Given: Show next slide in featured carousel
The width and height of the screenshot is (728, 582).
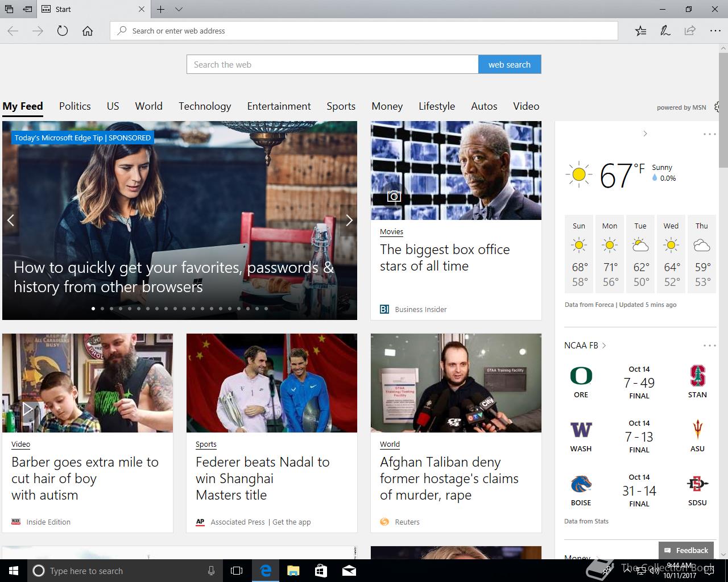Looking at the screenshot, I should point(349,221).
